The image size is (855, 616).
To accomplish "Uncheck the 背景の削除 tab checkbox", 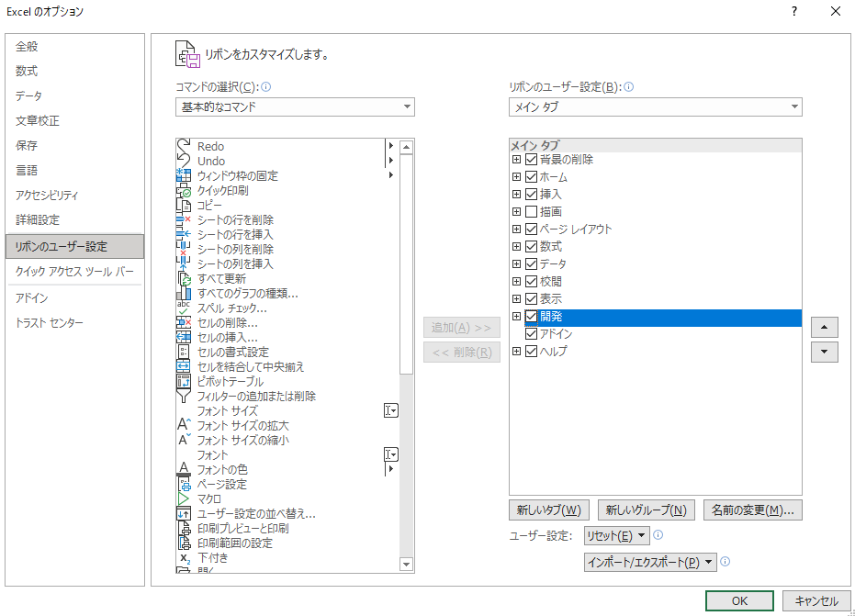I will pos(531,159).
